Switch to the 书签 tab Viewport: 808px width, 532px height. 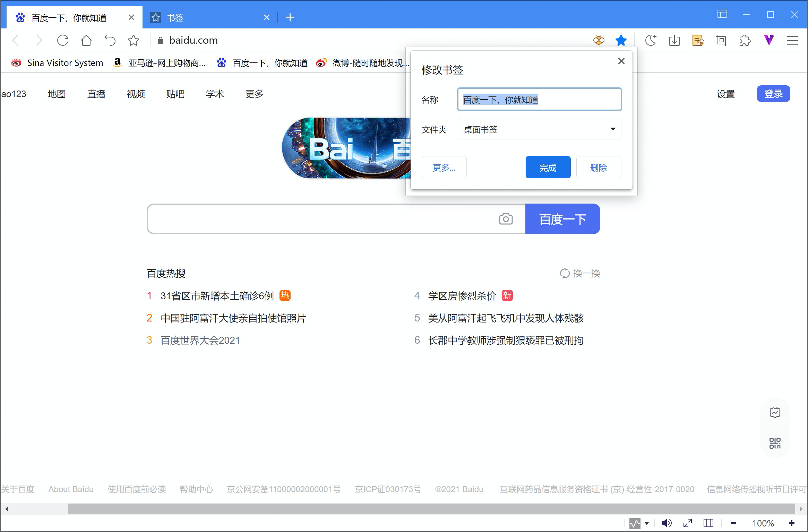175,18
